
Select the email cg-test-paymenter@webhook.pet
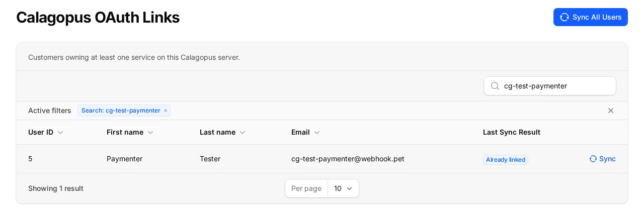click(x=348, y=159)
